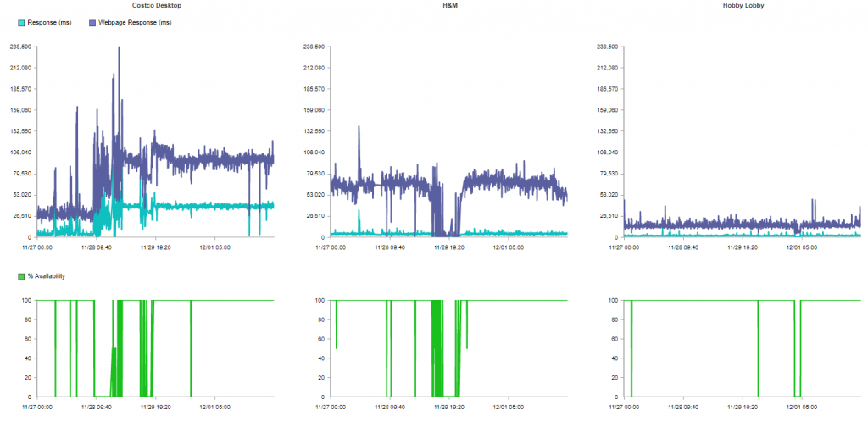Click the 20 axis label on Hobby Lobby availability chart
The image size is (868, 422).
(615, 378)
